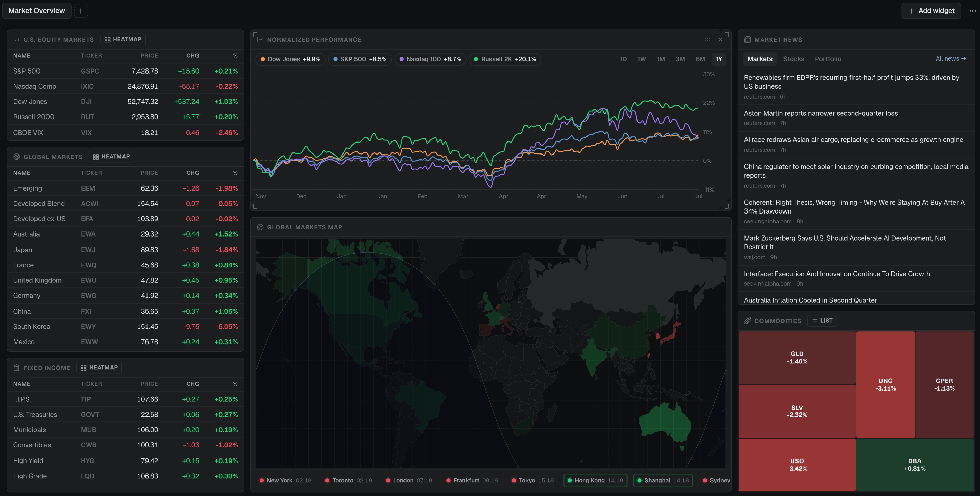Open the Aston Martin second-quarter loss article

[856, 118]
